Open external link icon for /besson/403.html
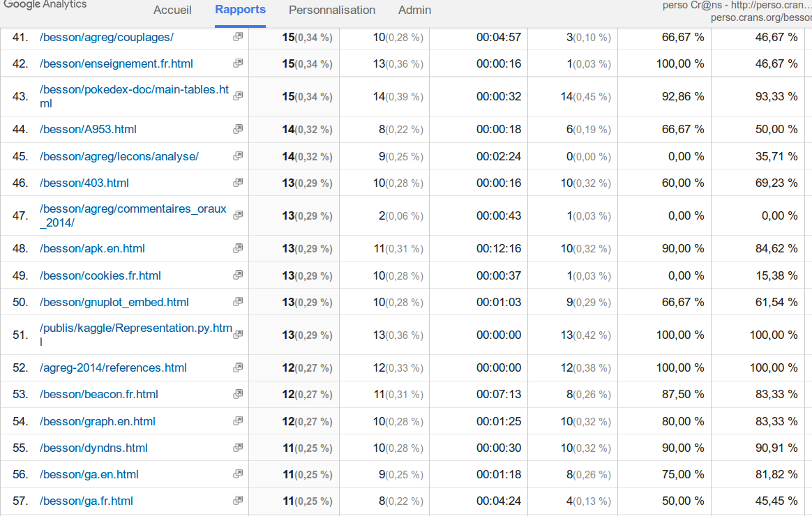Screen dimensions: 812x516 click(238, 183)
